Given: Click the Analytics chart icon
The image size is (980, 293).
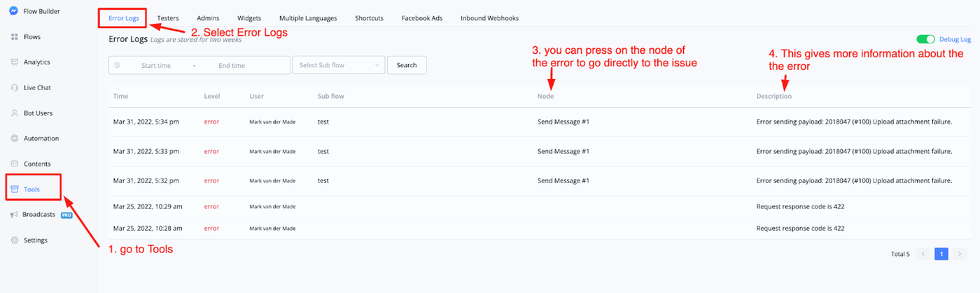Looking at the screenshot, I should click(x=14, y=62).
